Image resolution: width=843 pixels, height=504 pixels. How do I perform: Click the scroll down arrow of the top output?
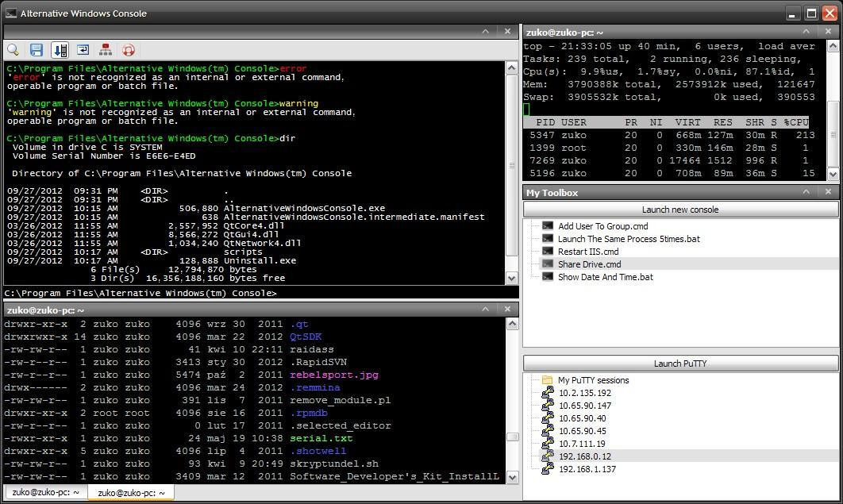(833, 174)
